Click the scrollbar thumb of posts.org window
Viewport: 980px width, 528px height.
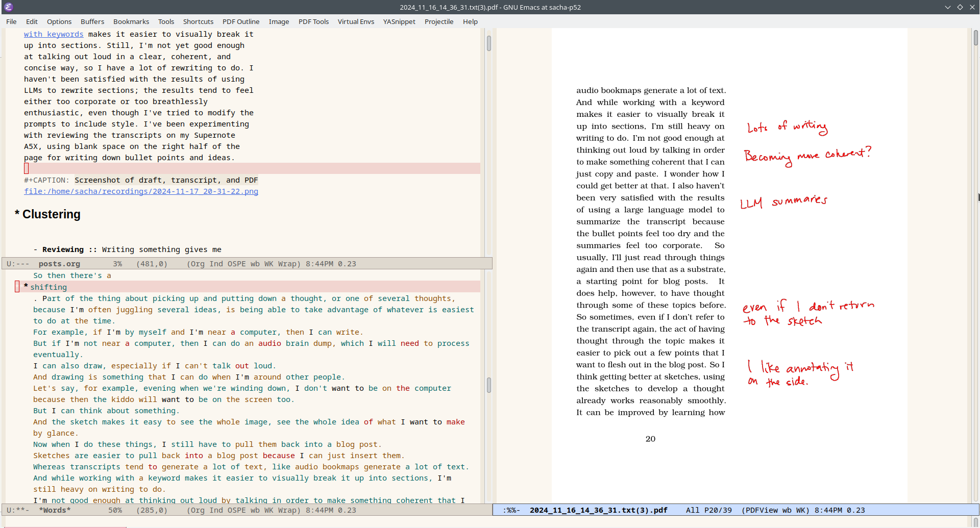coord(488,43)
